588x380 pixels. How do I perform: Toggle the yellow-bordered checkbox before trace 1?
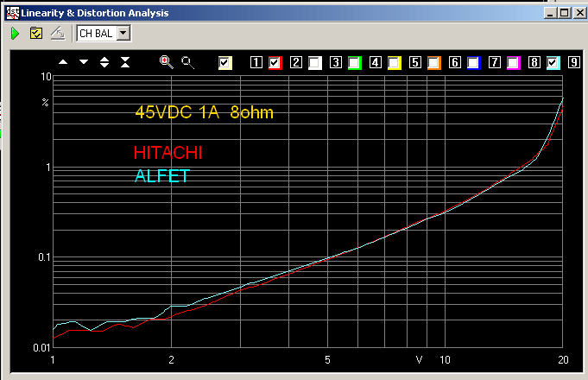[225, 62]
